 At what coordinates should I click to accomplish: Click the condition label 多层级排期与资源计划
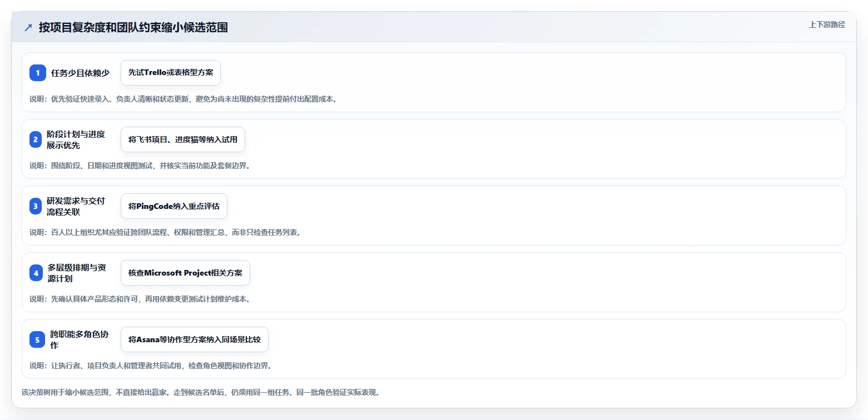(77, 273)
